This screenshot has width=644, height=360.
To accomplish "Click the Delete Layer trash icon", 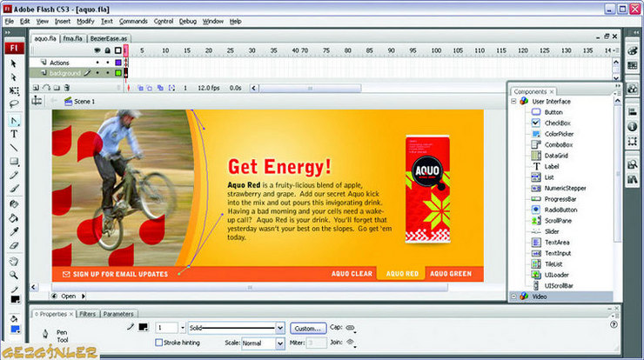I will (67, 88).
